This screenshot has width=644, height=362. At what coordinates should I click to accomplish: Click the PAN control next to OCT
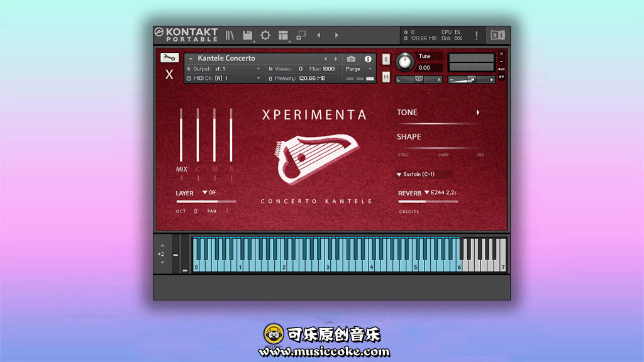pyautogui.click(x=226, y=211)
